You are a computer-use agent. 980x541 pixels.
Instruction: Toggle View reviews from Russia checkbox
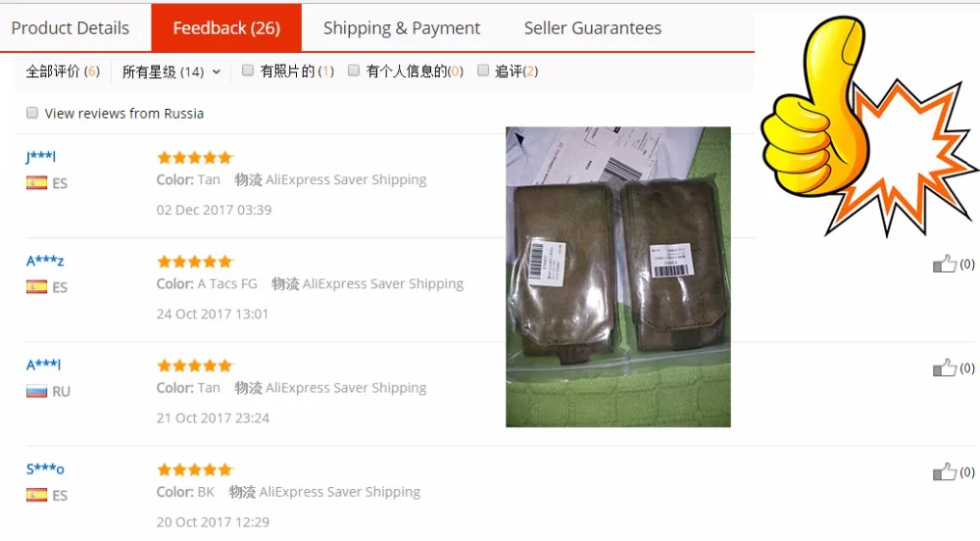coord(32,113)
